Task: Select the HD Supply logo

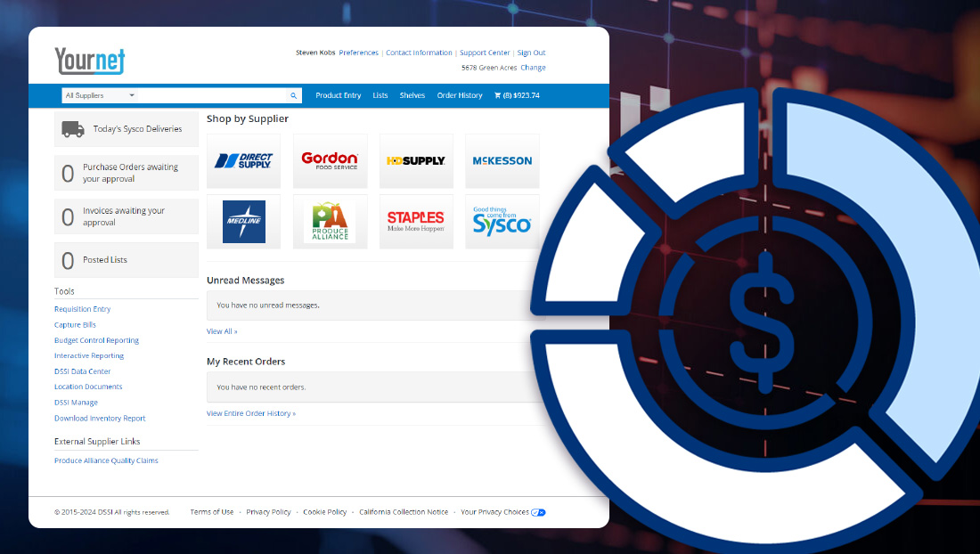Action: pyautogui.click(x=416, y=160)
